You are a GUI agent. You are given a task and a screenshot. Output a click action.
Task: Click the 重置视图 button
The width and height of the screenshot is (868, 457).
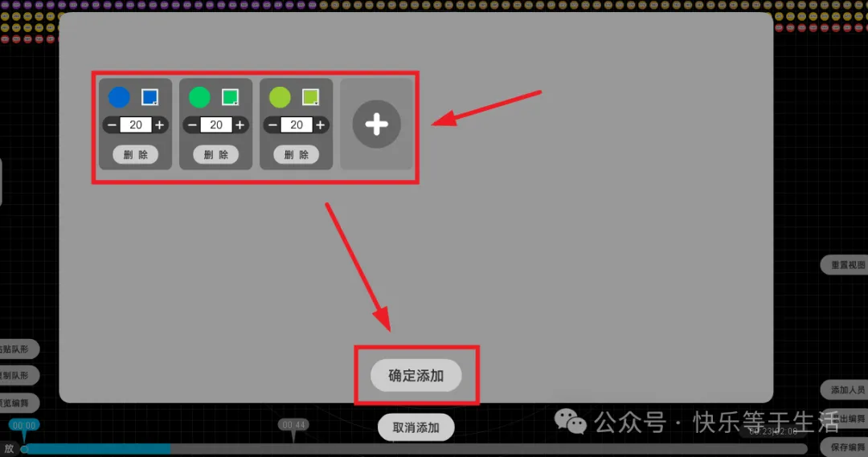click(845, 265)
